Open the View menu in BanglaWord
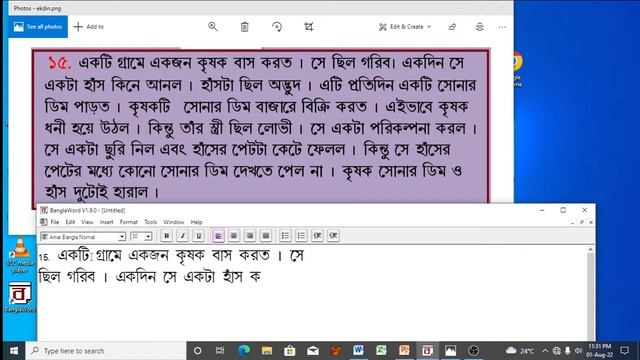Viewport: 640px width, 360px height. pos(87,222)
